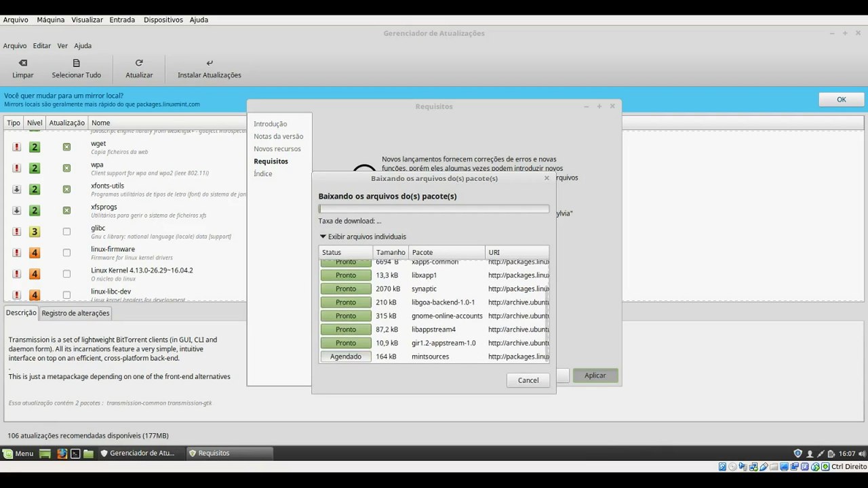Click the security type icon for wget
Viewport: 868px width, 488px height.
coord(17,147)
